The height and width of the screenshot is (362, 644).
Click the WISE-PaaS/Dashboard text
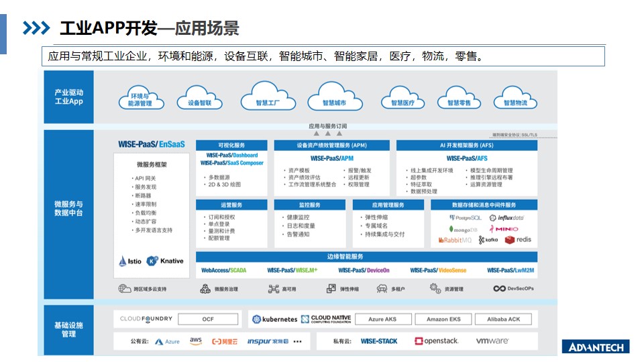232,155
